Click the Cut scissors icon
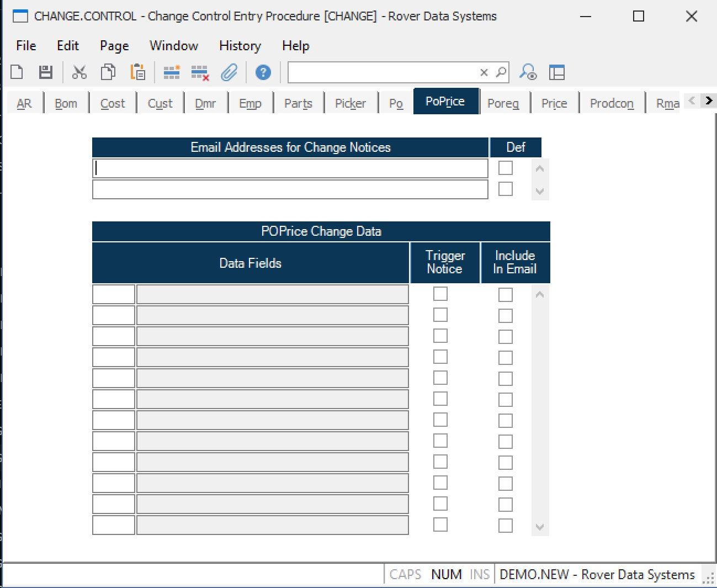Viewport: 717px width, 588px height. click(x=79, y=72)
